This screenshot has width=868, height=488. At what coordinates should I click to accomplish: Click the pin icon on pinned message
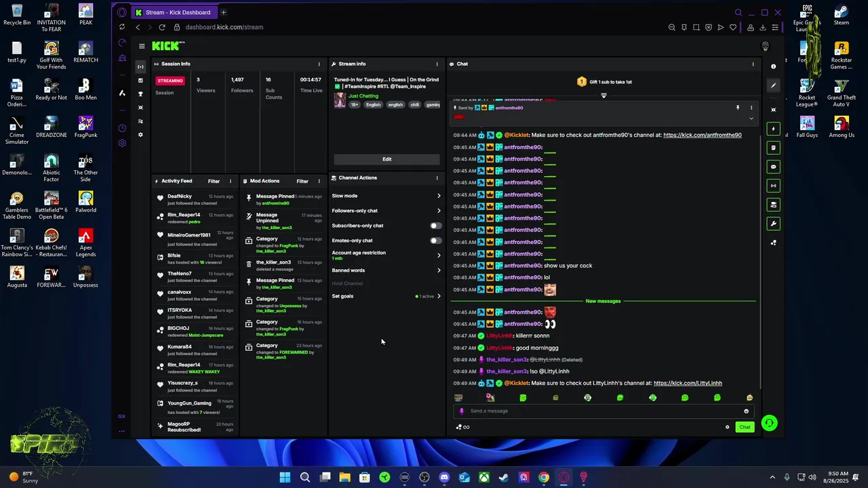point(738,108)
